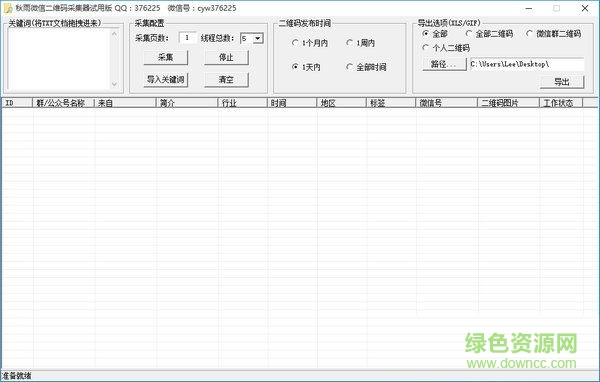The width and height of the screenshot is (600, 382).
Task: Click the 地区 column header
Action: (342, 103)
